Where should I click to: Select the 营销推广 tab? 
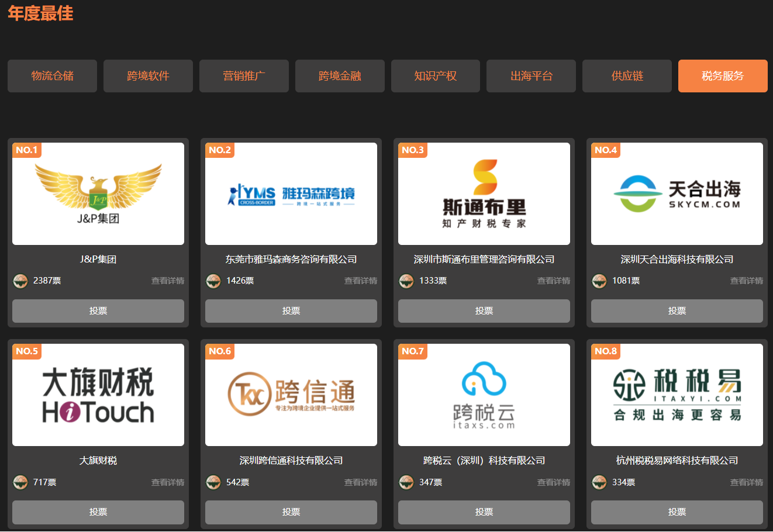[244, 76]
